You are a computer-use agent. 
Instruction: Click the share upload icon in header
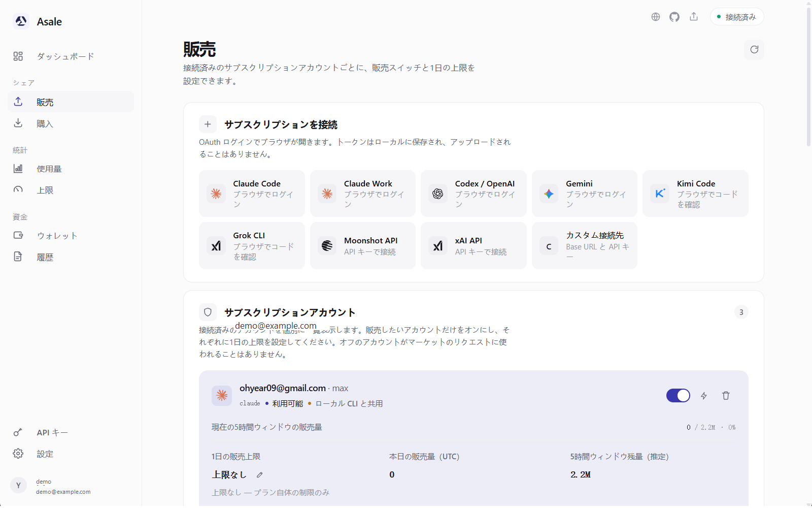click(694, 17)
